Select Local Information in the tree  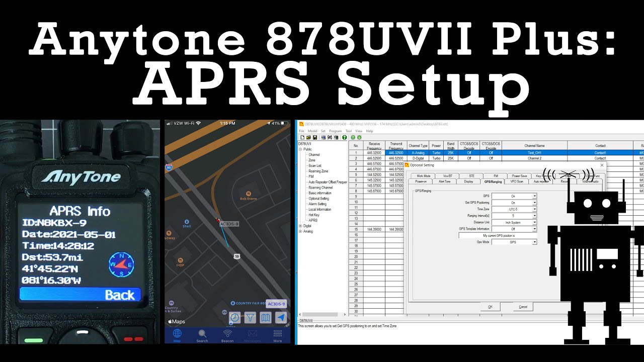320,210
